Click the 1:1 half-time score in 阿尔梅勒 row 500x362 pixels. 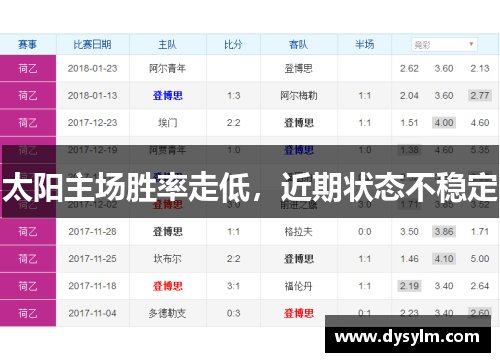pos(364,96)
